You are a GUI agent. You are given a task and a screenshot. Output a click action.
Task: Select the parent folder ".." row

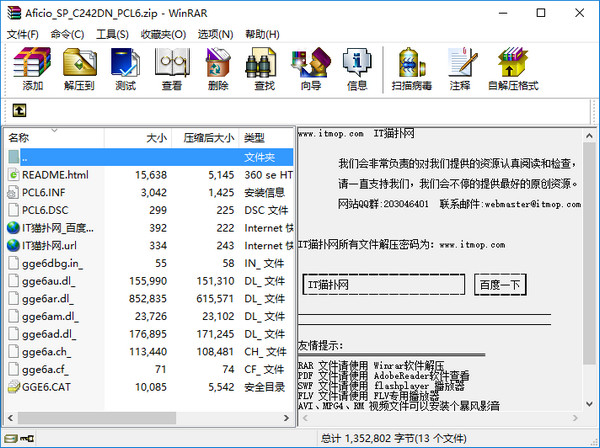pos(150,157)
